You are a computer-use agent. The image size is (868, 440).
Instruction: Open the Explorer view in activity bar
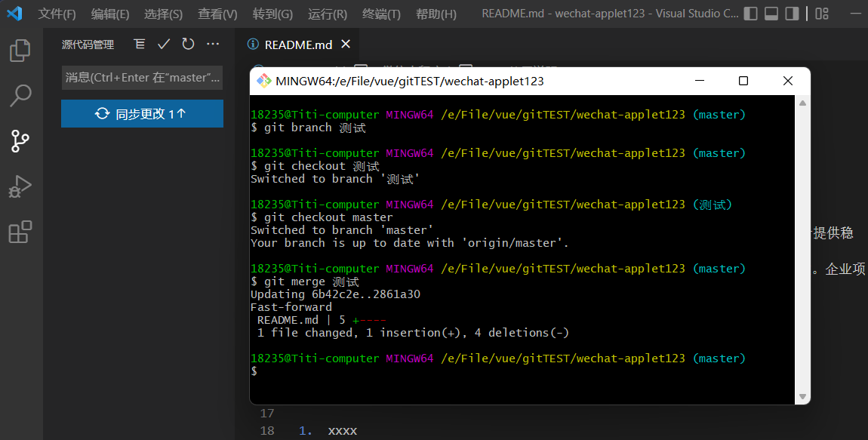[20, 51]
